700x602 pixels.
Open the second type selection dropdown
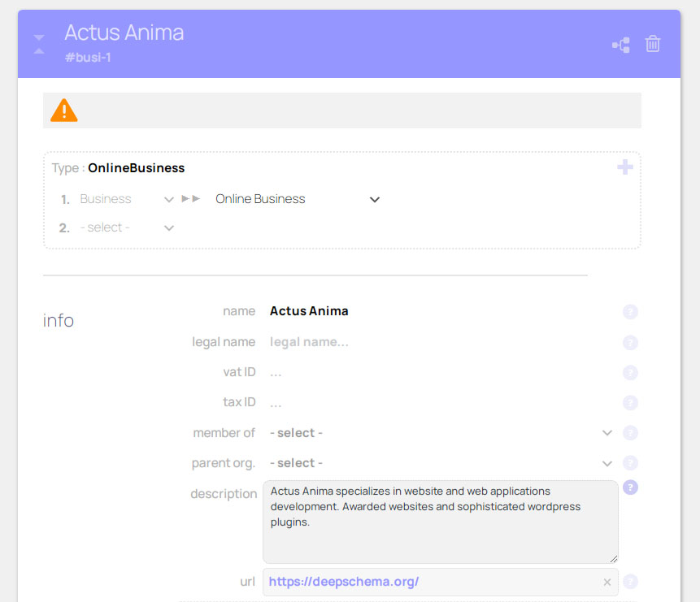pyautogui.click(x=168, y=227)
